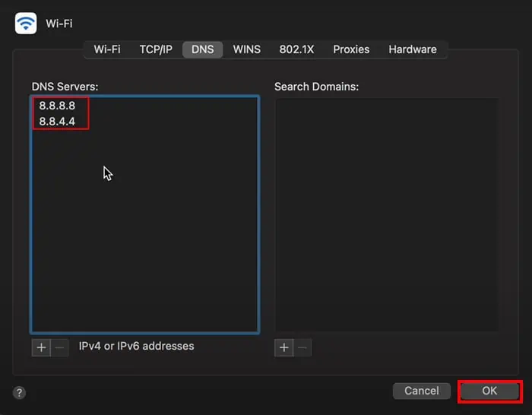The image size is (532, 415).
Task: Click the Wi-Fi network icon in header
Action: tap(26, 24)
